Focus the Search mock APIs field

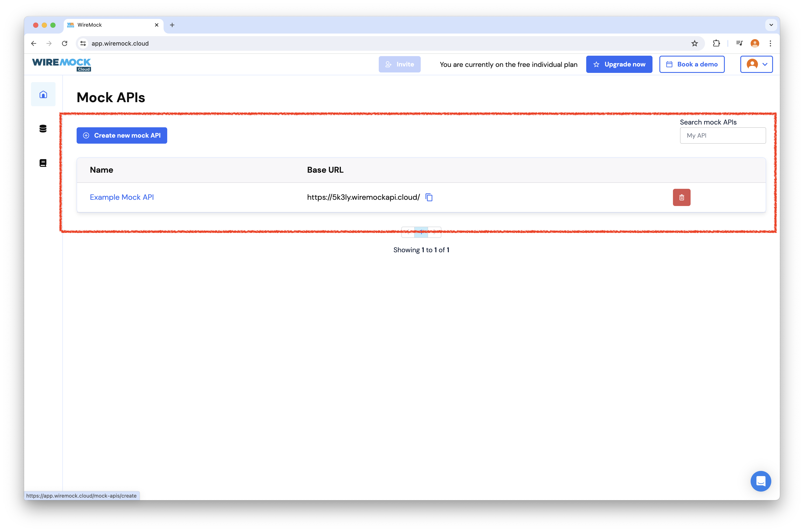[722, 136]
